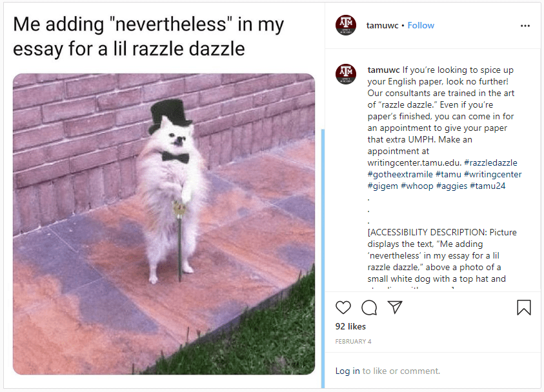Like the post with the heart icon
The image size is (544, 392).
coord(343,308)
